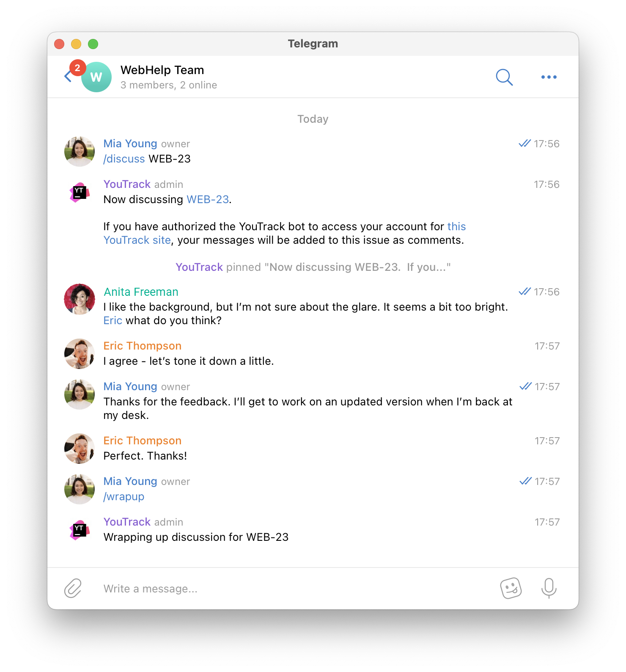Click Mia Young's avatar beside the /discuss message

point(80,151)
